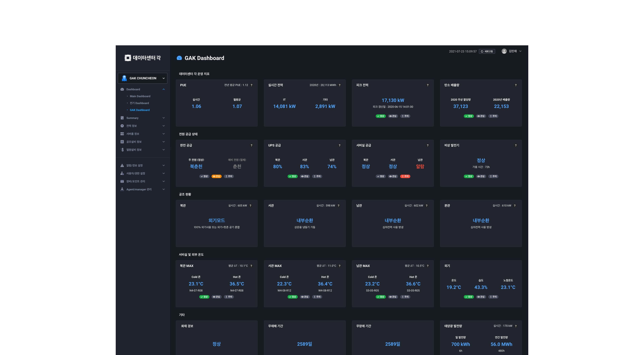The height and width of the screenshot is (355, 644).
Task: Toggle 정상 badge on UPS 공급 card
Action: [292, 176]
